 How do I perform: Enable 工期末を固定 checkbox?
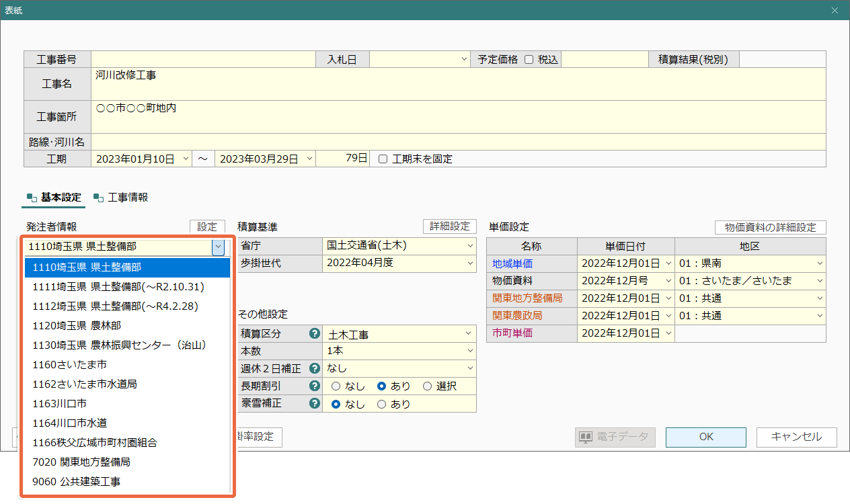(383, 159)
